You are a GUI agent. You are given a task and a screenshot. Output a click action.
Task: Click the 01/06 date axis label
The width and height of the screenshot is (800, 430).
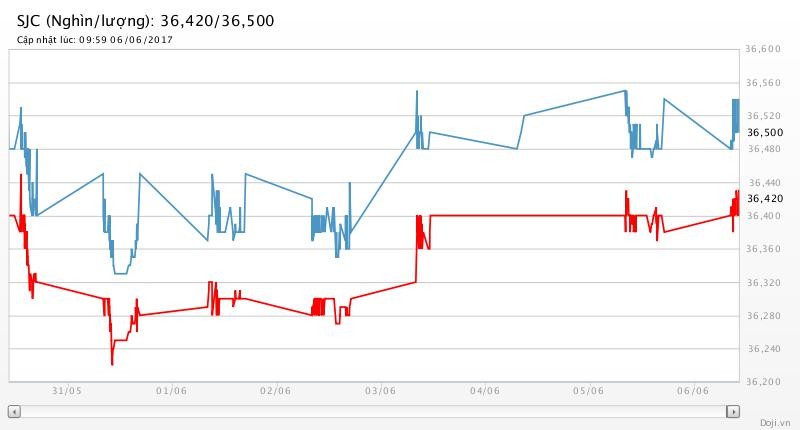[x=171, y=391]
